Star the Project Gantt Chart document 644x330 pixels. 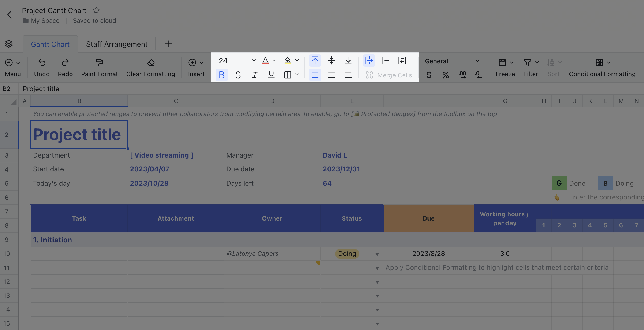(96, 11)
